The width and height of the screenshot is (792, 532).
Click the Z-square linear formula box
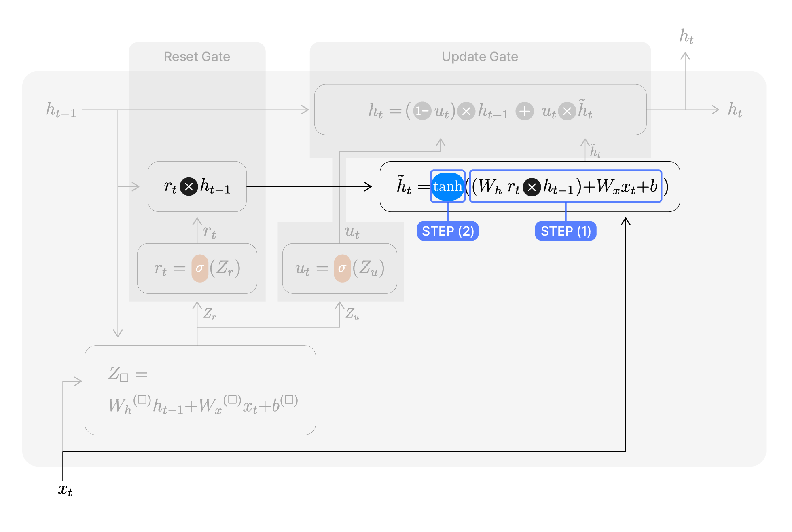point(200,390)
